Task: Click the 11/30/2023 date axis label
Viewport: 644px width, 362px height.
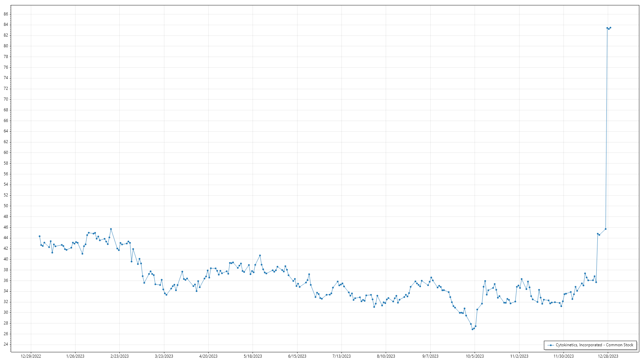Action: (563, 356)
